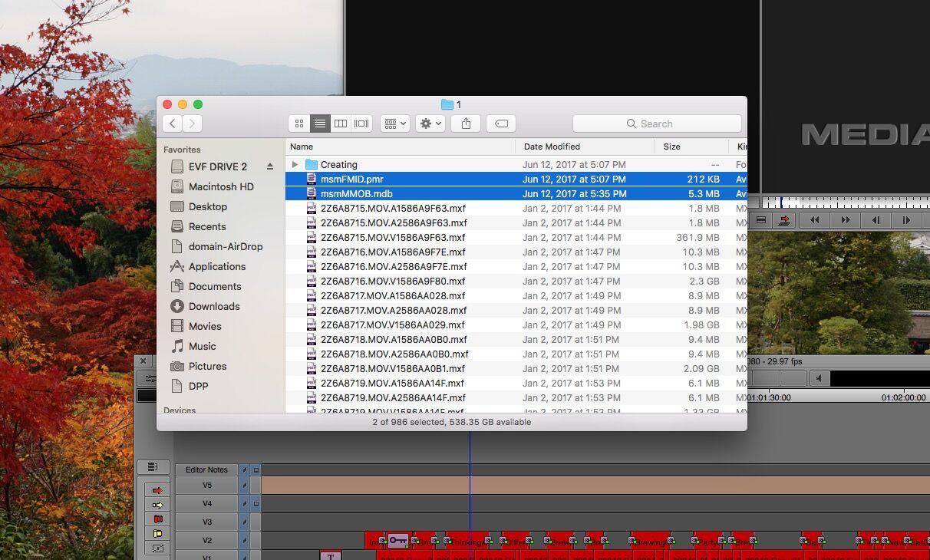This screenshot has height=560, width=930.
Task: Switch Finder to Cover Flow view
Action: (361, 124)
